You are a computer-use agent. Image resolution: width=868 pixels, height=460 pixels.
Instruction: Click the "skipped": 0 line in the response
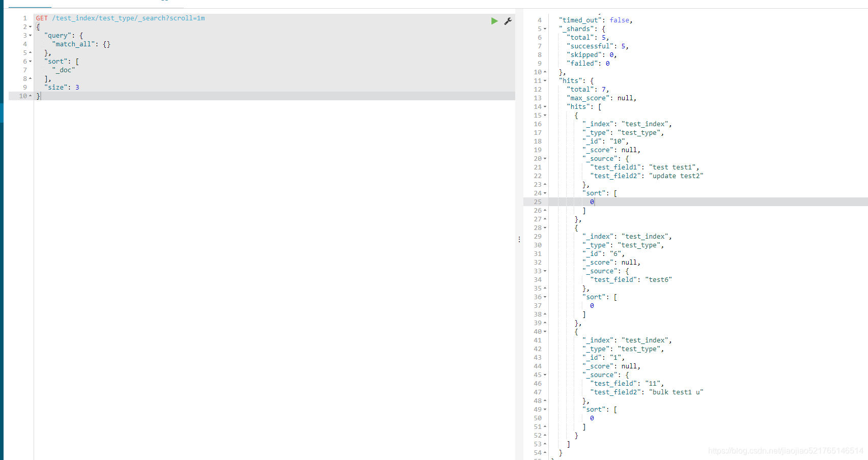point(592,54)
